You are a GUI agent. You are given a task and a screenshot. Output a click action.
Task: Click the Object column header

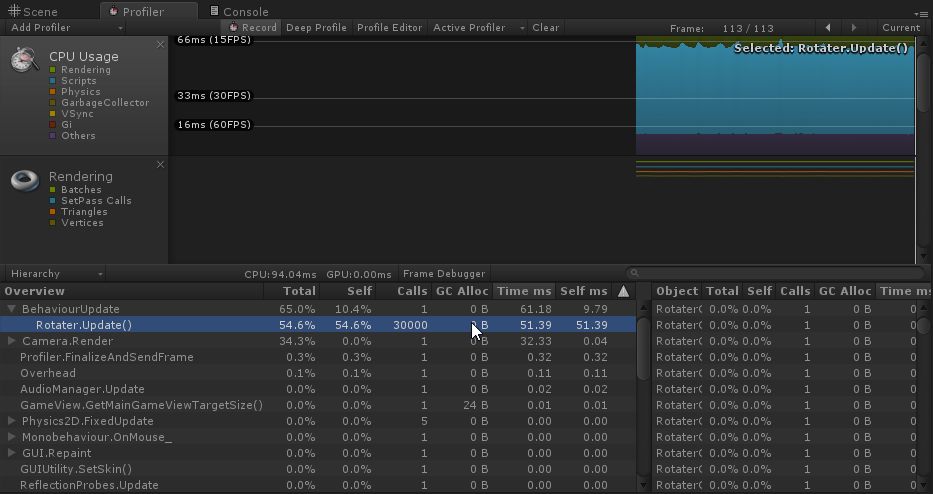(677, 291)
